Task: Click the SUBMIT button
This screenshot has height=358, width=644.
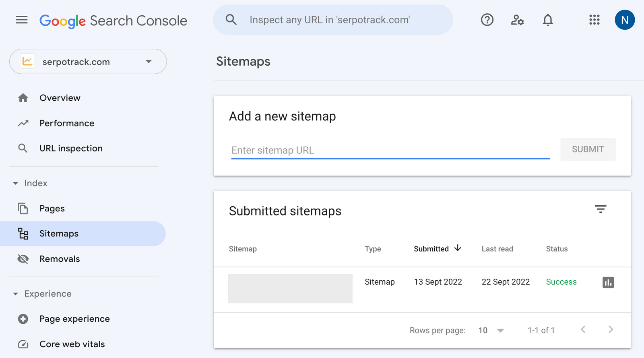Action: pyautogui.click(x=588, y=149)
